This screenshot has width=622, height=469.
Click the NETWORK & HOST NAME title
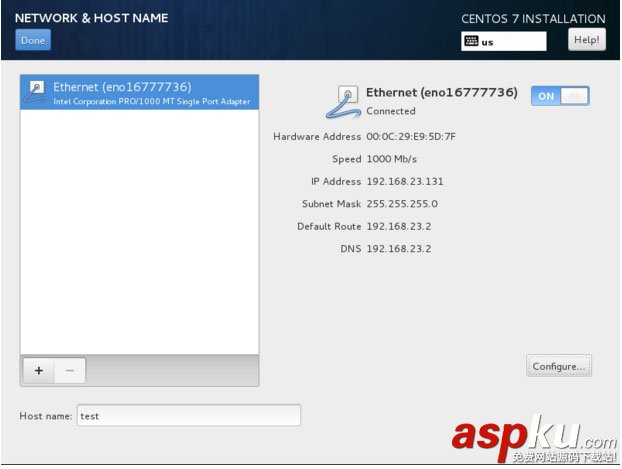pos(92,18)
